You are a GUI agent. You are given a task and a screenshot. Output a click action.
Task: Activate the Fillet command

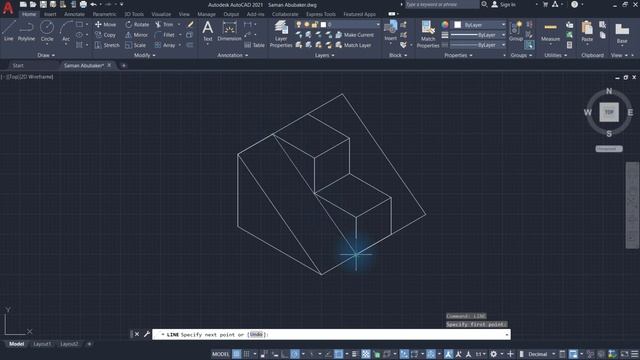(x=165, y=35)
